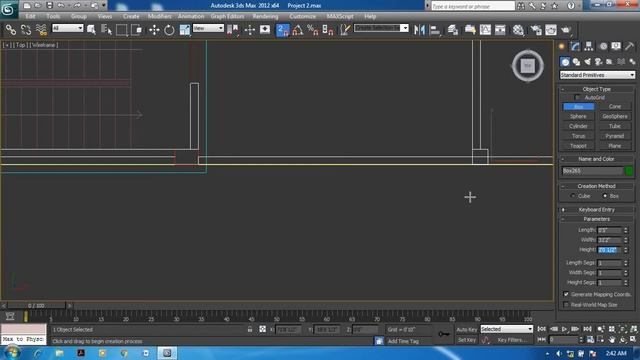This screenshot has width=640, height=360.
Task: Open the Render Setup dialog
Action: (x=536, y=30)
